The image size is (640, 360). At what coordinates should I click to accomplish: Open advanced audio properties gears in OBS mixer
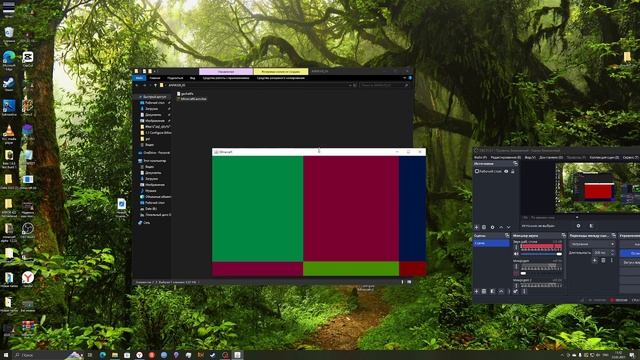click(516, 291)
